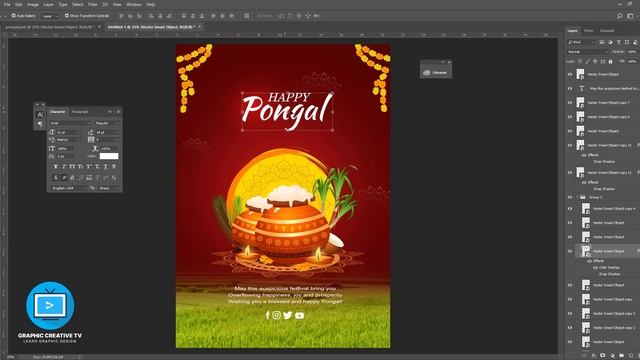Image resolution: width=640 pixels, height=360 pixels.
Task: Apply Underline text style
Action: [x=105, y=167]
